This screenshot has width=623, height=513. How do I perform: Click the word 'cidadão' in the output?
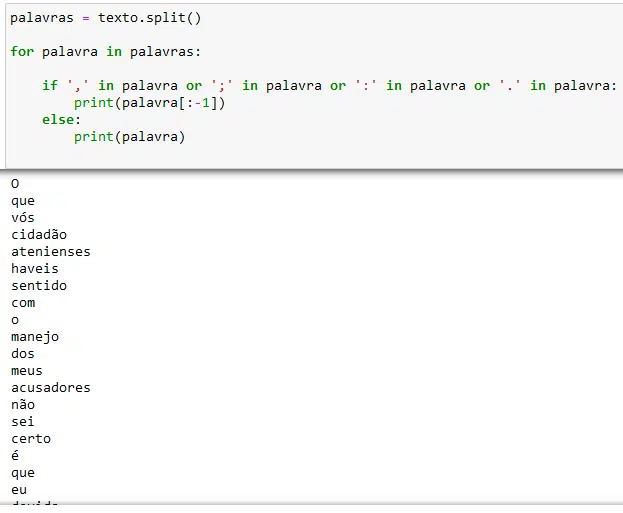pyautogui.click(x=39, y=234)
